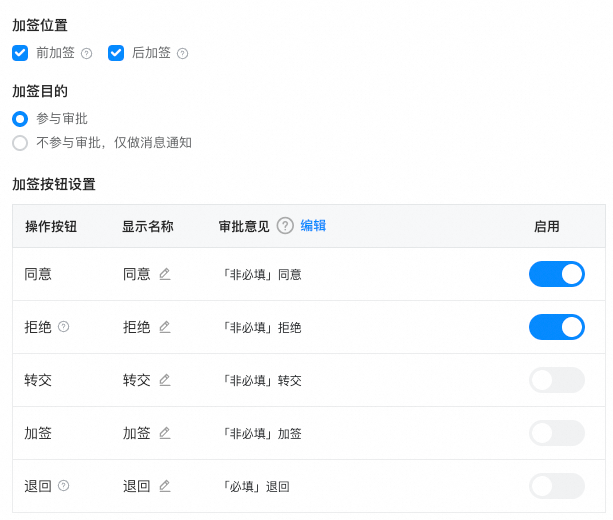Click the help icon next to 拒绝 button

(x=64, y=326)
